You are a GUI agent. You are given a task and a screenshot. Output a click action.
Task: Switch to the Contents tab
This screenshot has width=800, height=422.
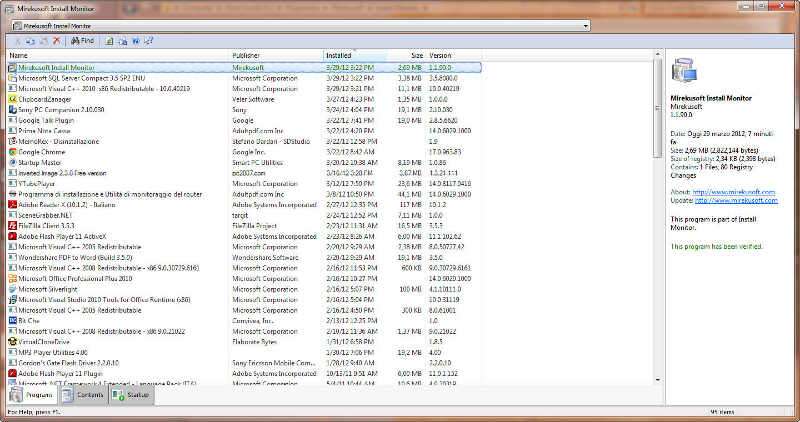[x=83, y=395]
